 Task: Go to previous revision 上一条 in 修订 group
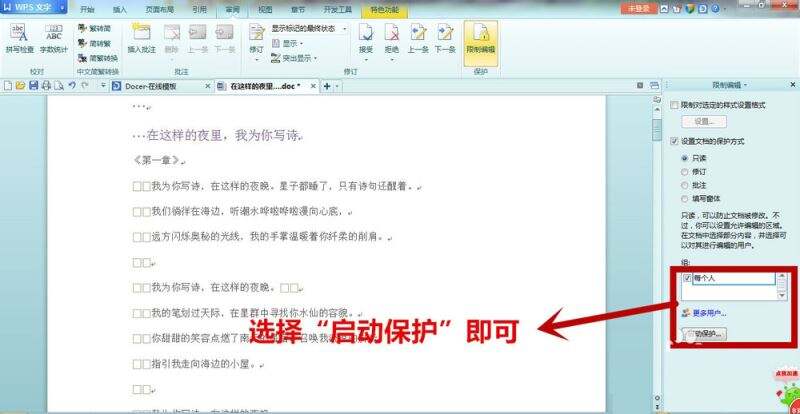(x=418, y=39)
